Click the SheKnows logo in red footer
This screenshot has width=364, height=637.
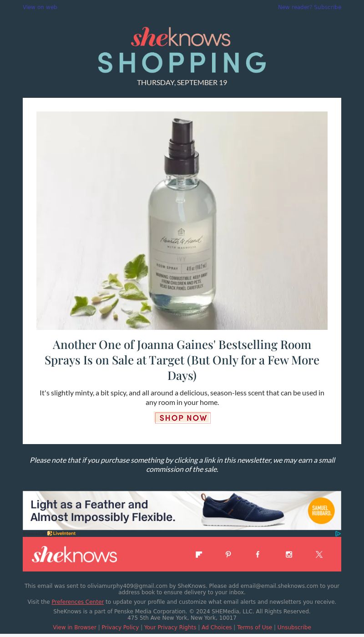pos(75,554)
